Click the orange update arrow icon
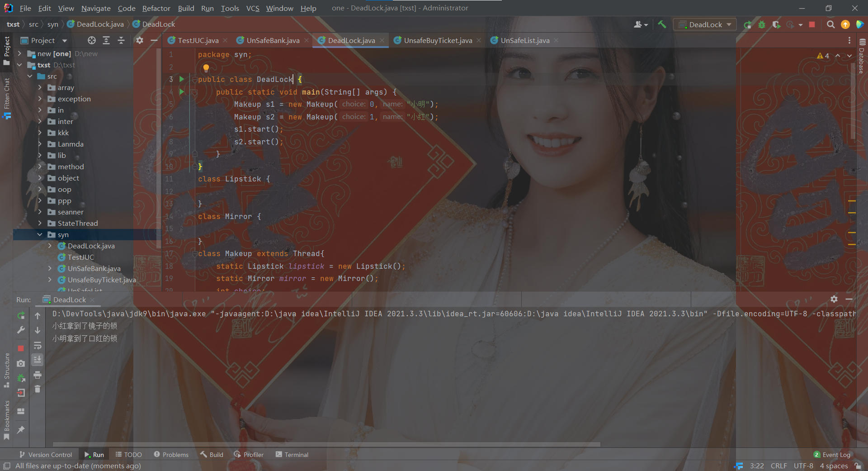This screenshot has height=471, width=868. 845,24
